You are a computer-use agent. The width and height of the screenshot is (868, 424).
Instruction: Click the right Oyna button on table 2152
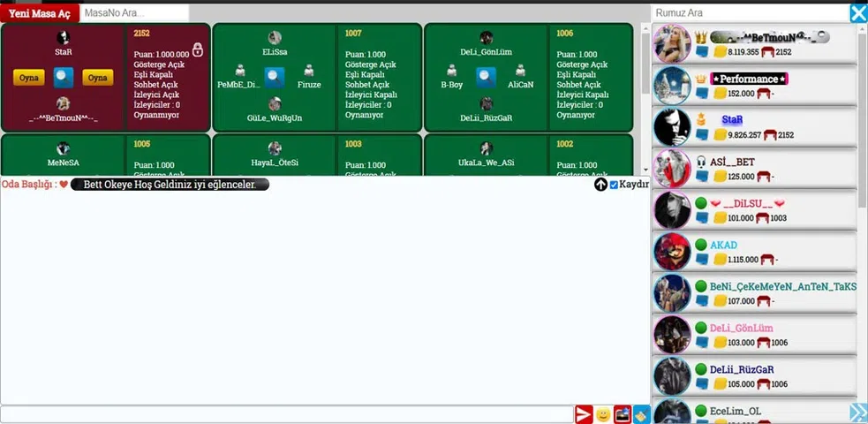[x=97, y=78]
